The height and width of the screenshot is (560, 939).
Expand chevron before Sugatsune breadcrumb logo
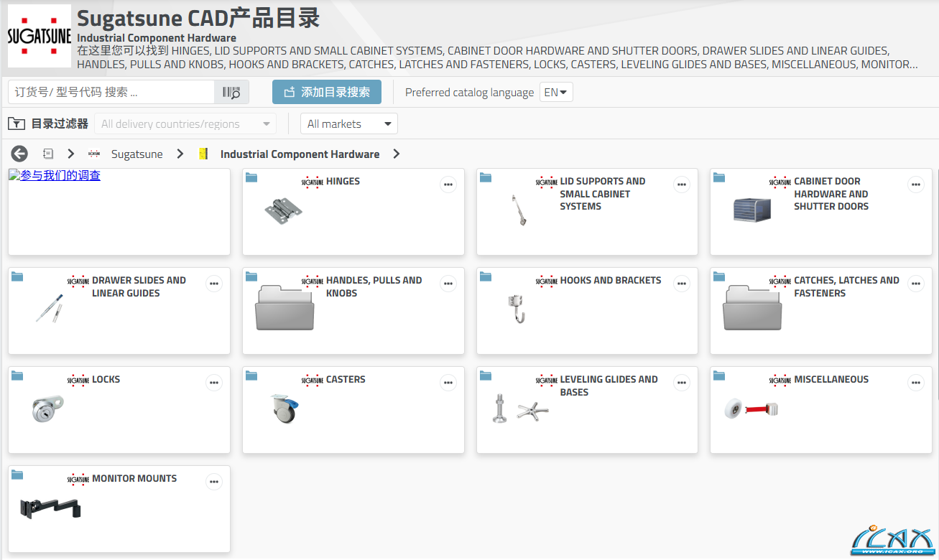click(x=70, y=154)
